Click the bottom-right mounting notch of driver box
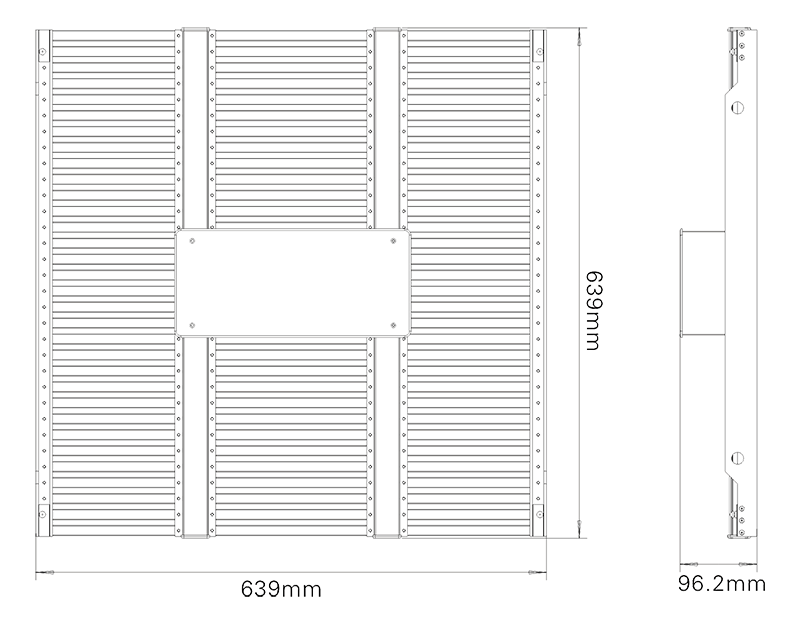This screenshot has height=624, width=800. tap(391, 318)
